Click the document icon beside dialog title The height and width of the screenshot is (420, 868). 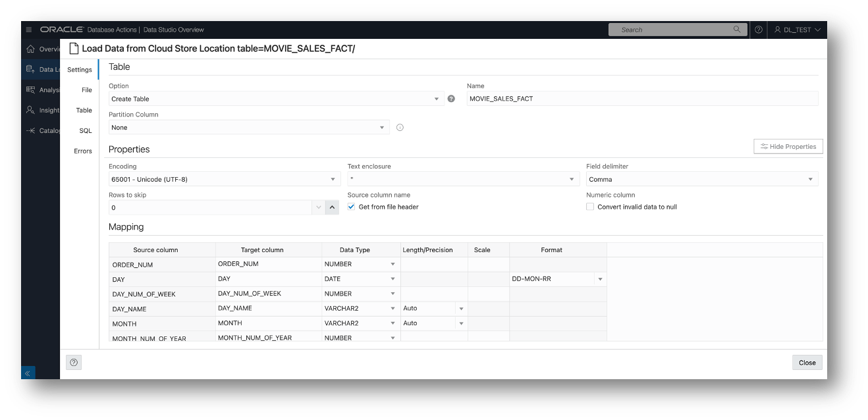(x=74, y=49)
